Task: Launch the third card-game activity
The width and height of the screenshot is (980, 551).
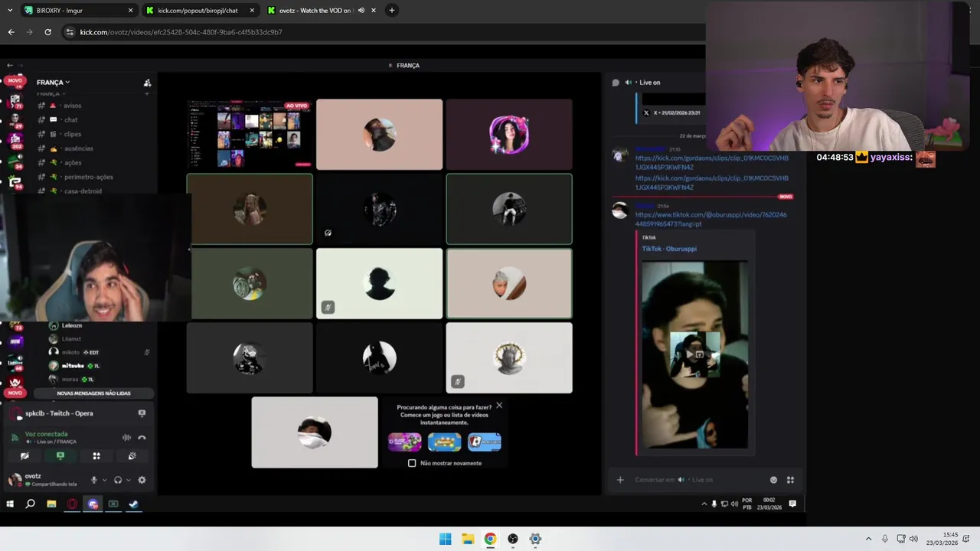Action: point(484,442)
